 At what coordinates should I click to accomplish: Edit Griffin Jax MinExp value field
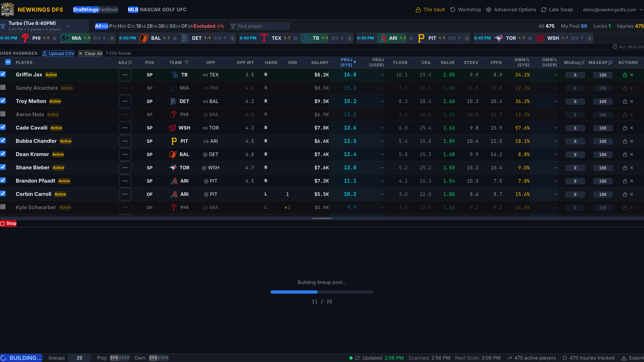575,75
